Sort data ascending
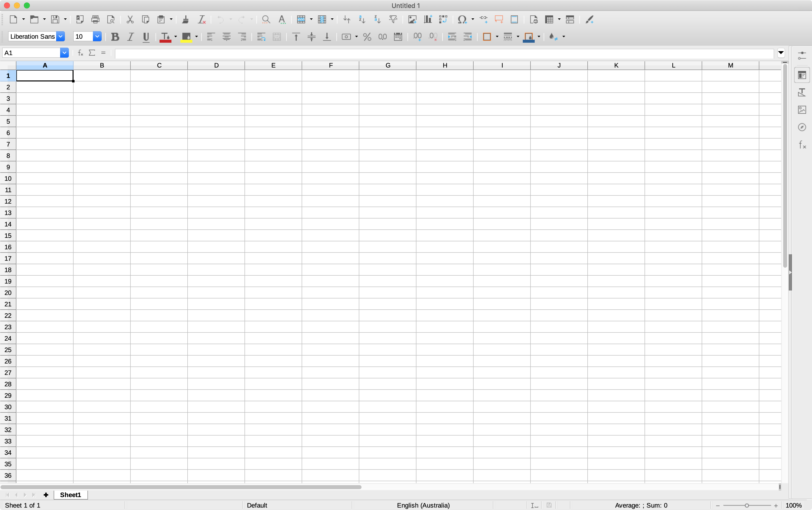The image size is (812, 510). pos(362,20)
